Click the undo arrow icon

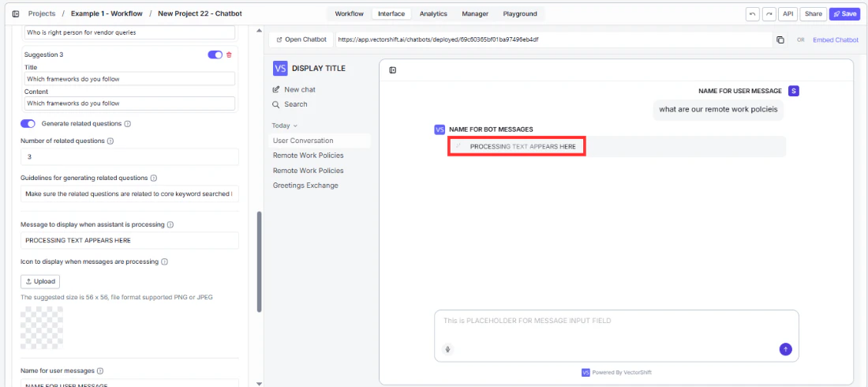pos(752,14)
